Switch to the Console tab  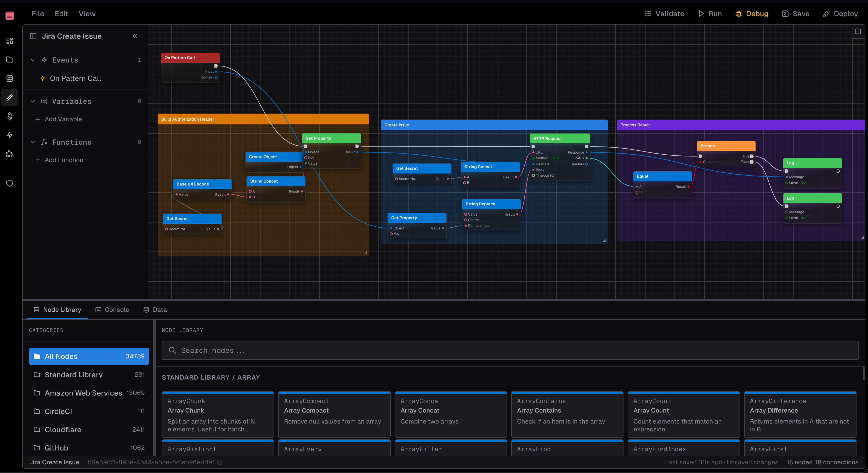[x=112, y=309]
